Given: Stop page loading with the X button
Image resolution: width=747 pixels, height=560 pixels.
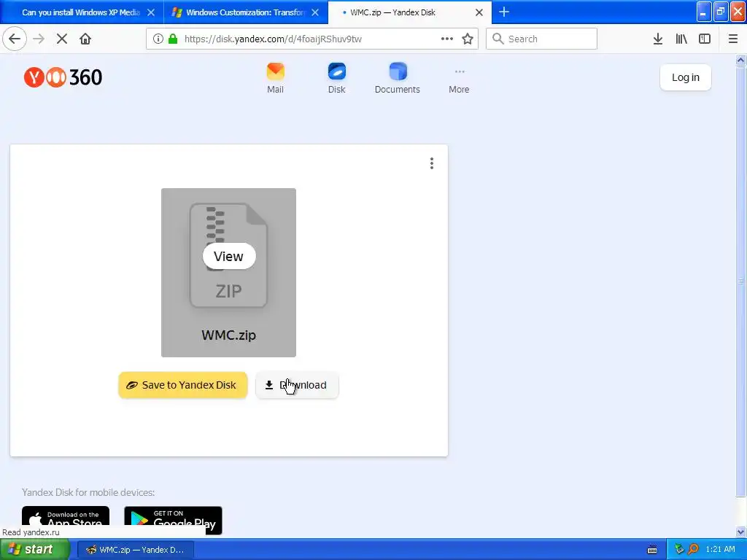Looking at the screenshot, I should 62,39.
